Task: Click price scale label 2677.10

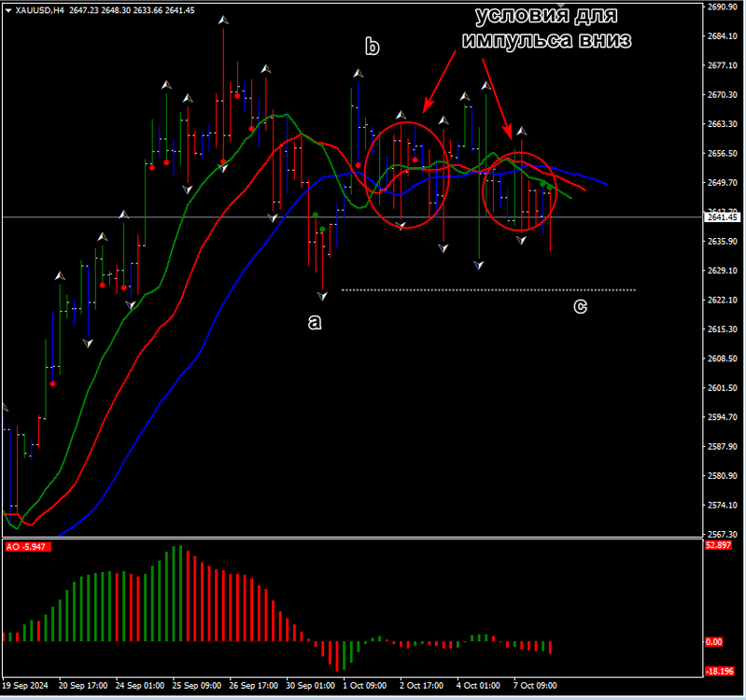Action: coord(723,65)
